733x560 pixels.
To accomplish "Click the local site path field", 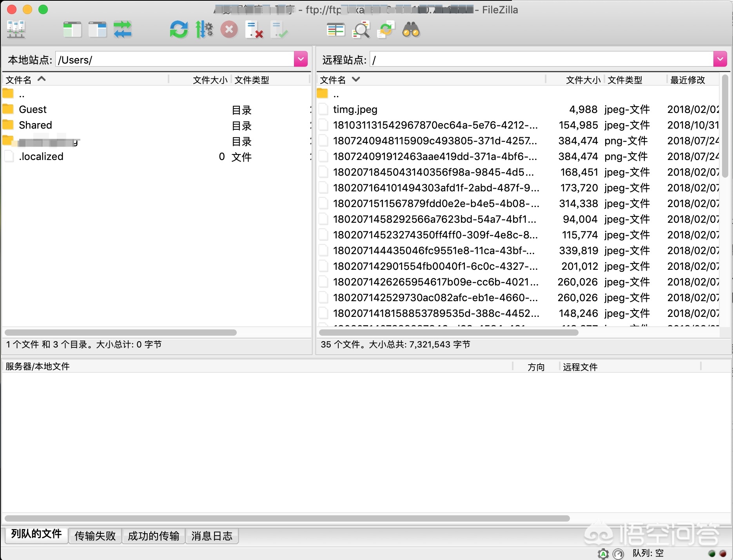I will click(175, 60).
